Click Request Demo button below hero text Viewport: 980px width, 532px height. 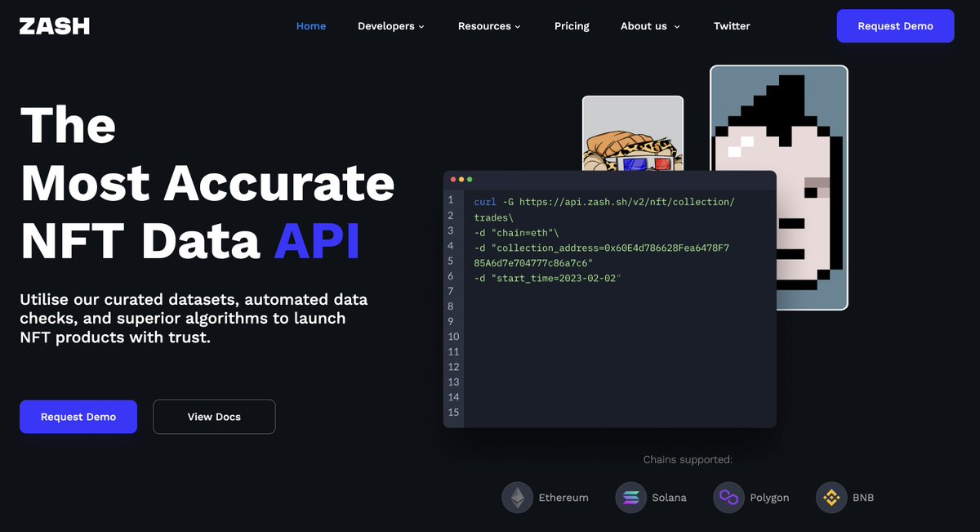click(x=78, y=417)
